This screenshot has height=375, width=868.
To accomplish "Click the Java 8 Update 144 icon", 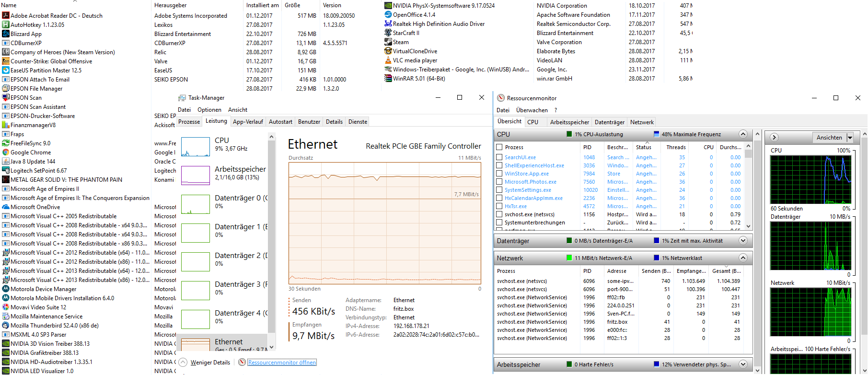I will click(6, 162).
